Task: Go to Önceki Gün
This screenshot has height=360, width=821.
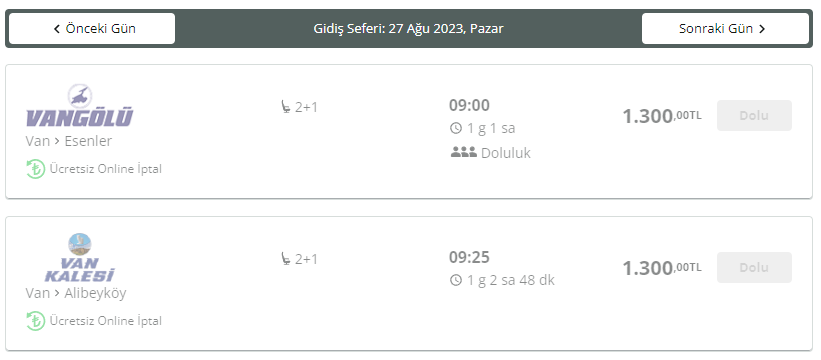Action: point(92,28)
